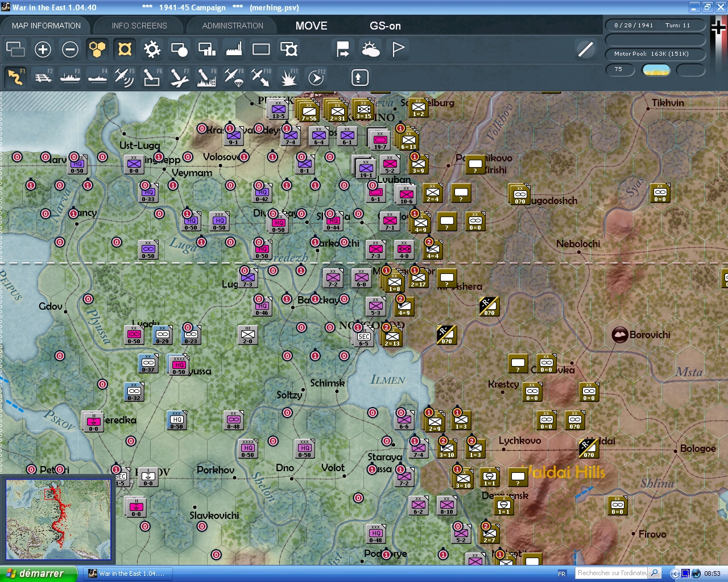Click the minimap overview thumbnail
The height and width of the screenshot is (582, 728).
pyautogui.click(x=59, y=519)
